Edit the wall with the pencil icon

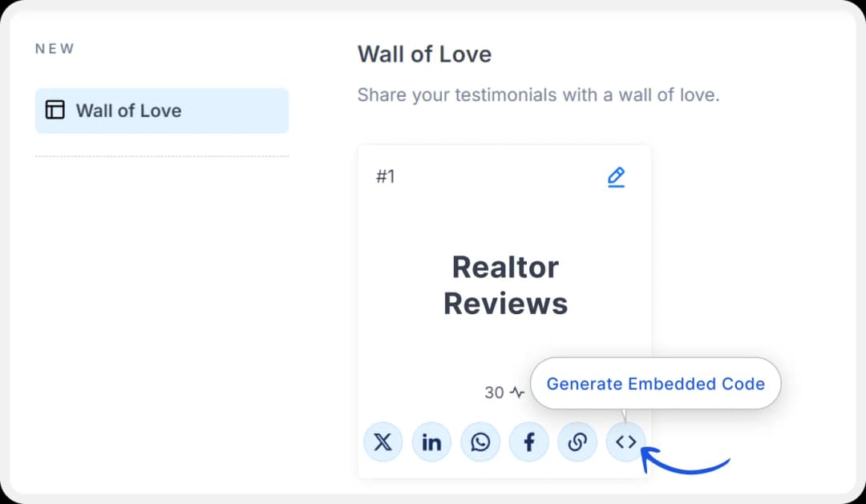tap(616, 176)
